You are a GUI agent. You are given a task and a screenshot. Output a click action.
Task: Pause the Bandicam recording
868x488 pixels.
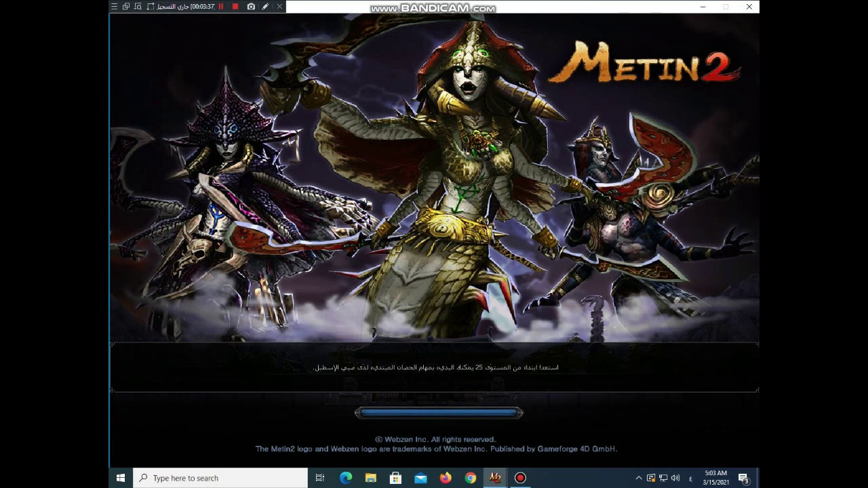221,7
